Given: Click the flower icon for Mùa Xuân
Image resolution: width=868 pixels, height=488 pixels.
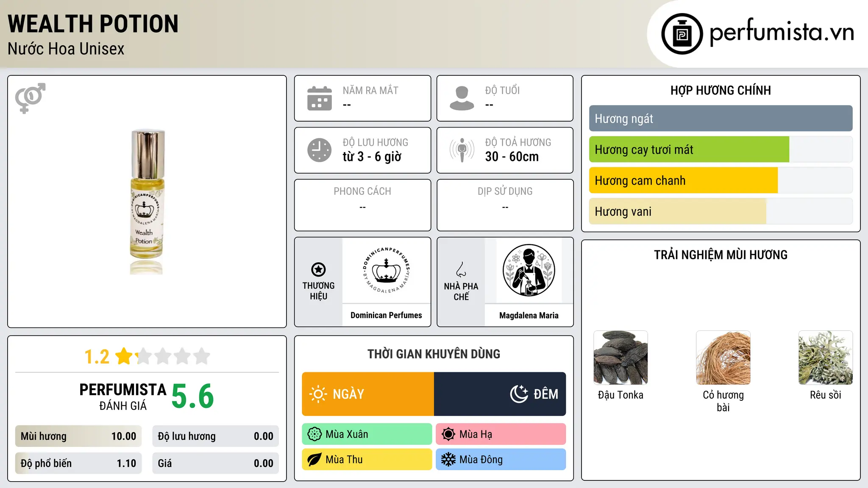Looking at the screenshot, I should [314, 434].
